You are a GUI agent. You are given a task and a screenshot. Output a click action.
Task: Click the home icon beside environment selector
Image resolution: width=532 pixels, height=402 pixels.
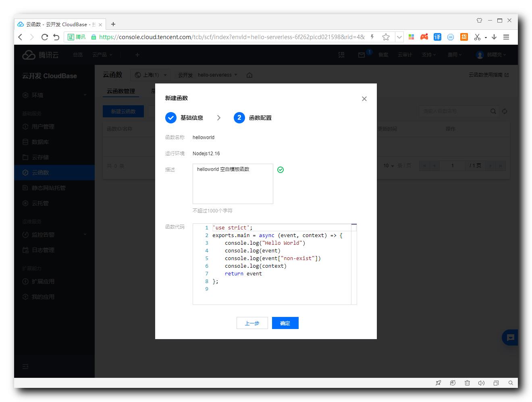[x=249, y=75]
